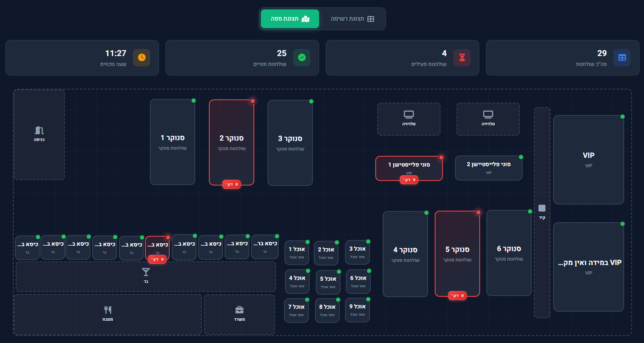Select Sony PlayStation 1 station

pyautogui.click(x=409, y=167)
